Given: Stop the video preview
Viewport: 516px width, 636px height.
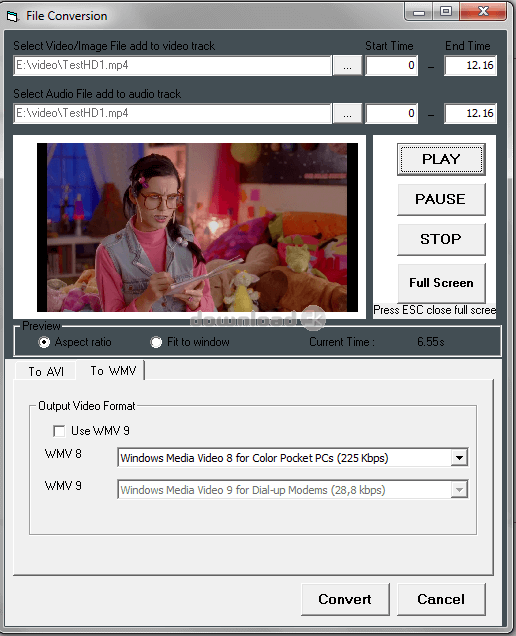Looking at the screenshot, I should click(441, 239).
